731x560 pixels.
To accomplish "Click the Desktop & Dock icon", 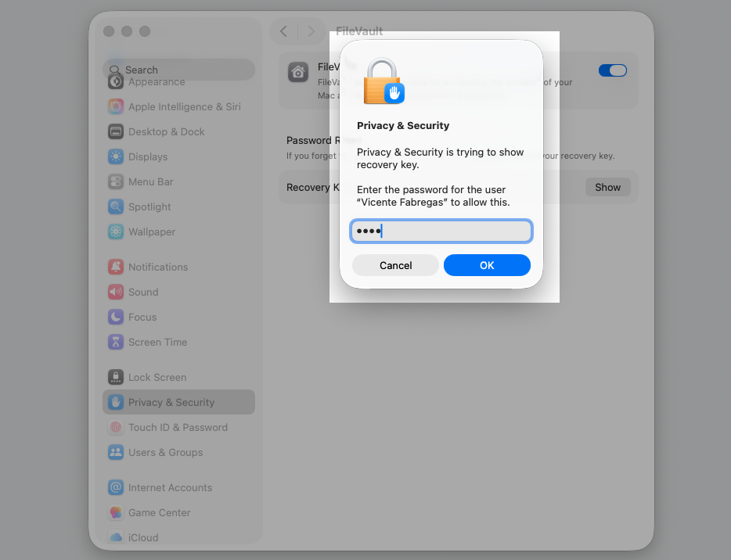I will click(x=116, y=132).
